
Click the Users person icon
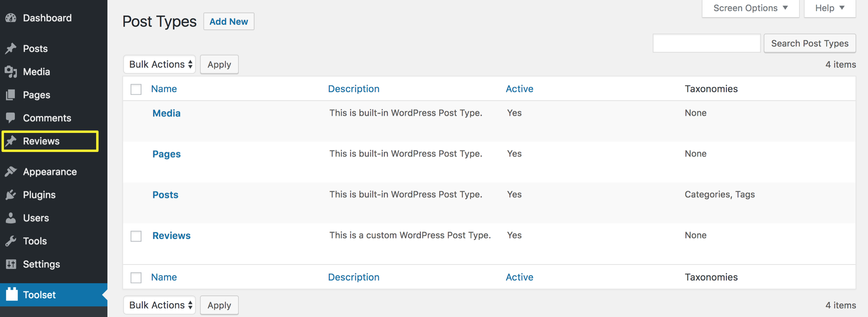pos(11,218)
